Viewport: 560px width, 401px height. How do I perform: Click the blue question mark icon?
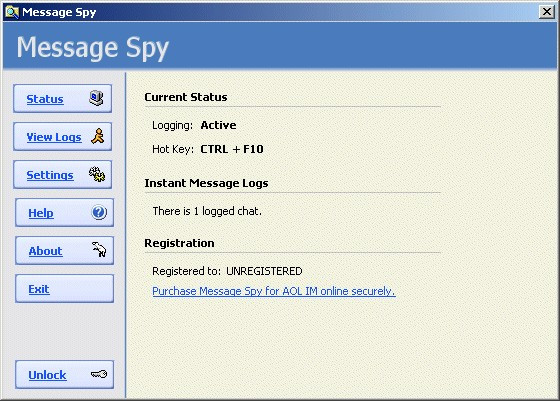[99, 212]
